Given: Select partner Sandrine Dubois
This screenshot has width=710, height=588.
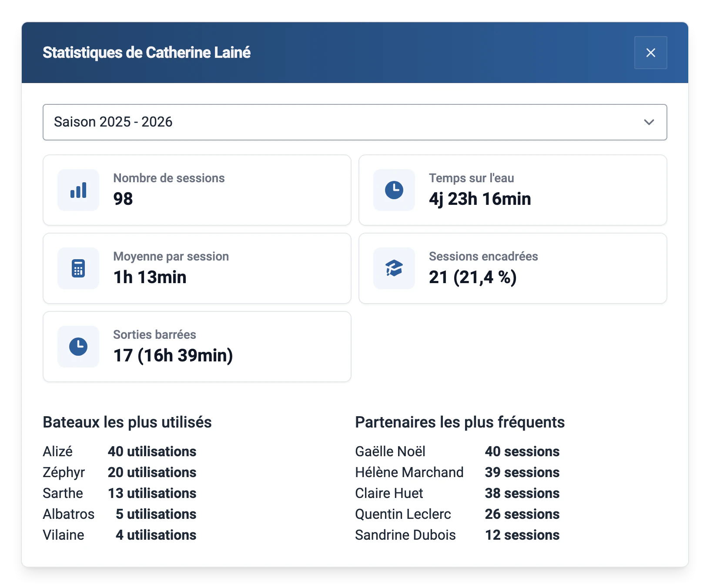Looking at the screenshot, I should [x=405, y=535].
